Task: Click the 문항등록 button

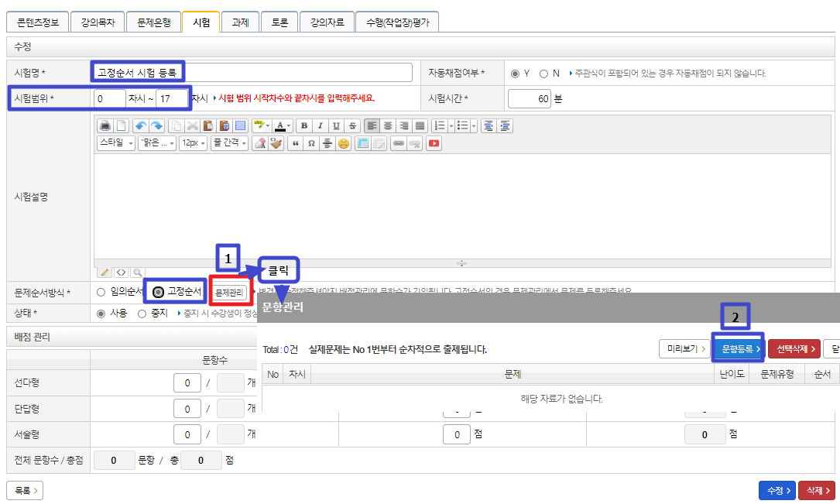Action: pos(739,349)
